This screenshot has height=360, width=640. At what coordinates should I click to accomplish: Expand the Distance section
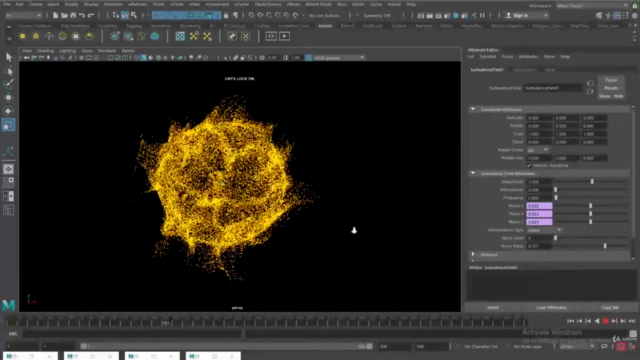click(x=473, y=254)
